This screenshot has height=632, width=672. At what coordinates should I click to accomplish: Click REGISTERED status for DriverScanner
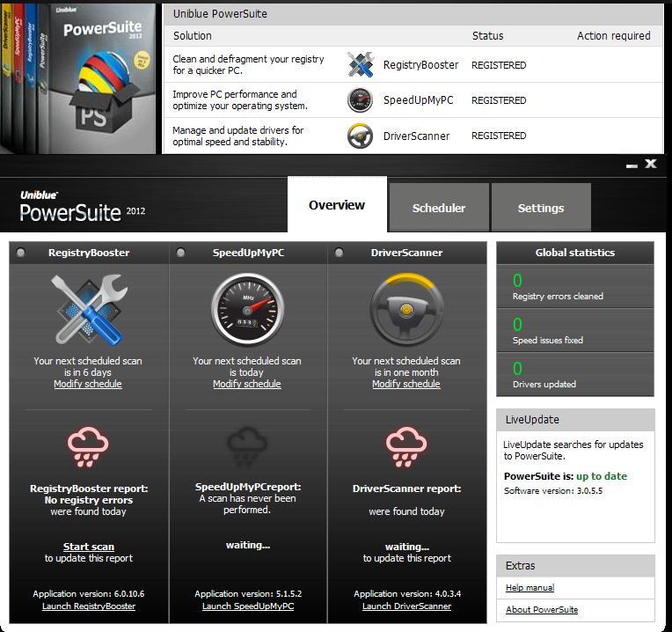(x=499, y=136)
